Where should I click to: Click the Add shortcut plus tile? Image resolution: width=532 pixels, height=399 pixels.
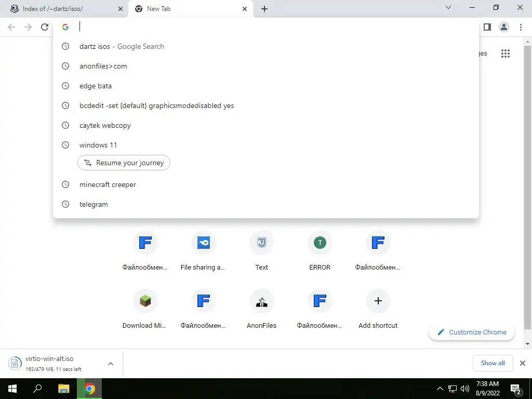coord(378,310)
